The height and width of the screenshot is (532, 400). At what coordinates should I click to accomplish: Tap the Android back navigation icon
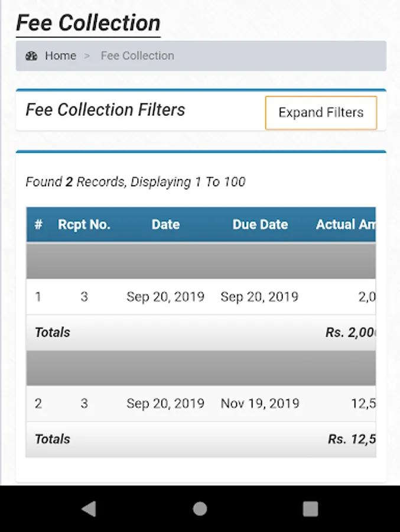tap(89, 509)
